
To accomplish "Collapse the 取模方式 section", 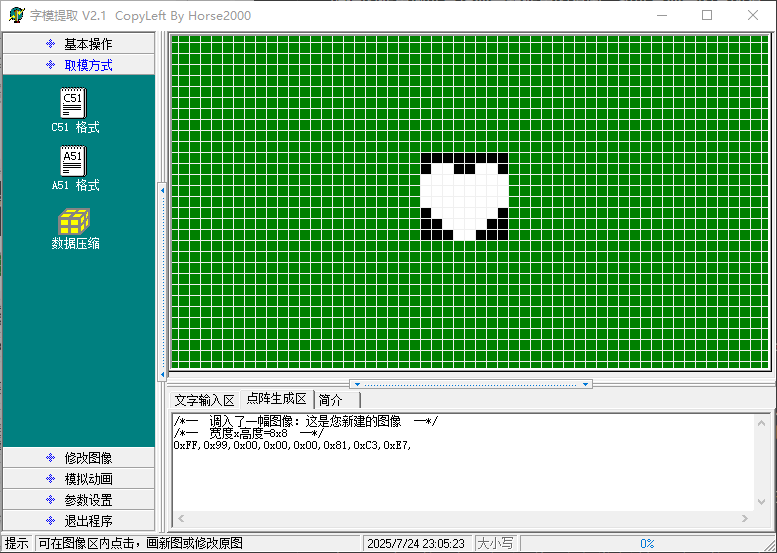I will pyautogui.click(x=79, y=65).
